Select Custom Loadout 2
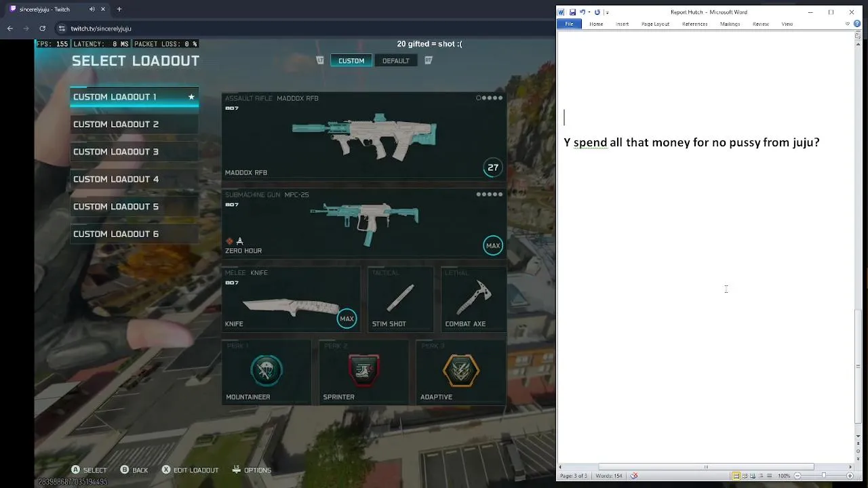Viewport: 868px width, 488px height. [x=134, y=124]
